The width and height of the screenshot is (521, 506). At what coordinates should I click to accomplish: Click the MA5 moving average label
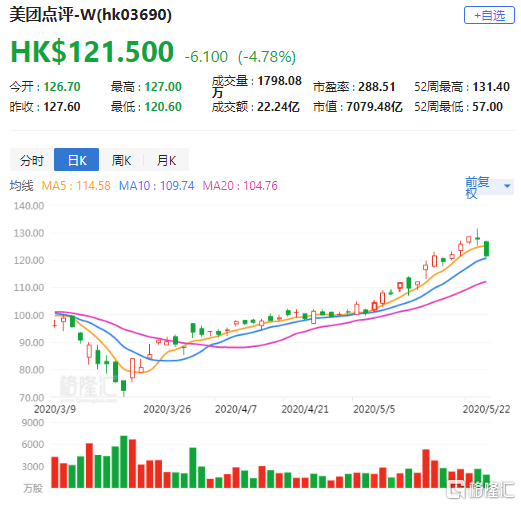(x=76, y=186)
